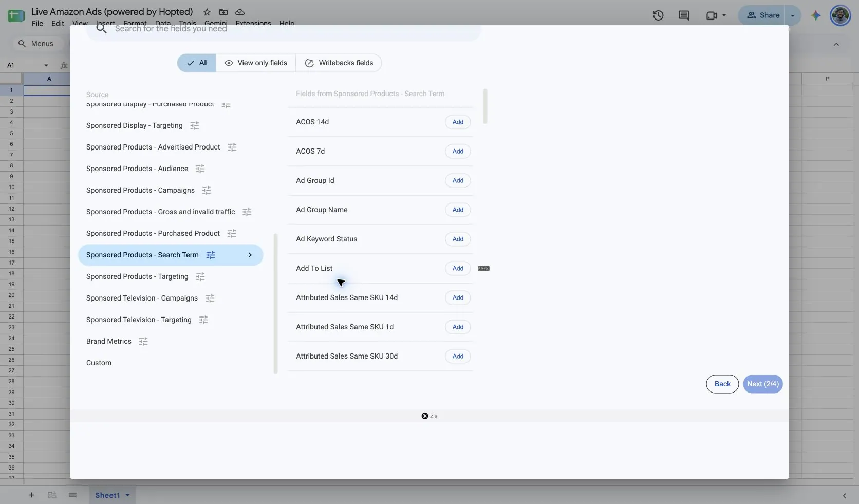Switch to View only fields filter

256,63
